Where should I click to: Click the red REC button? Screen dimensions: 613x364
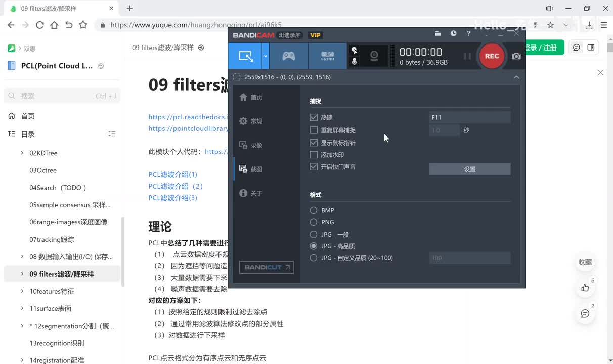(492, 56)
